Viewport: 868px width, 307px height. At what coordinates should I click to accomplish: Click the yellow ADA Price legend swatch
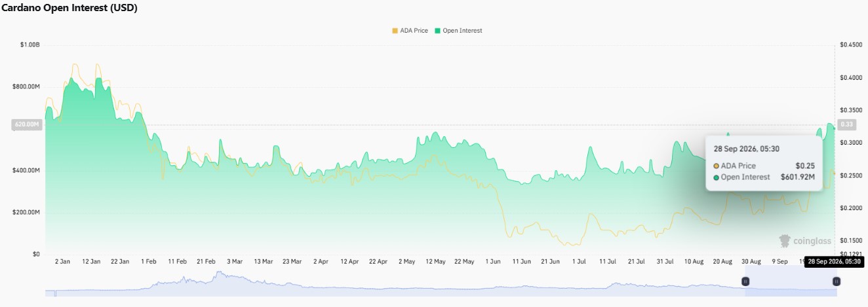pyautogui.click(x=395, y=31)
